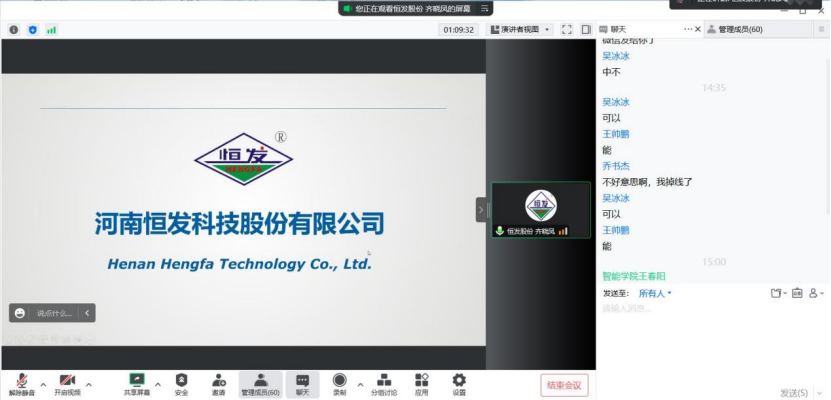Start recording with 录制 icon
Screen dimensions: 831x400
(339, 384)
